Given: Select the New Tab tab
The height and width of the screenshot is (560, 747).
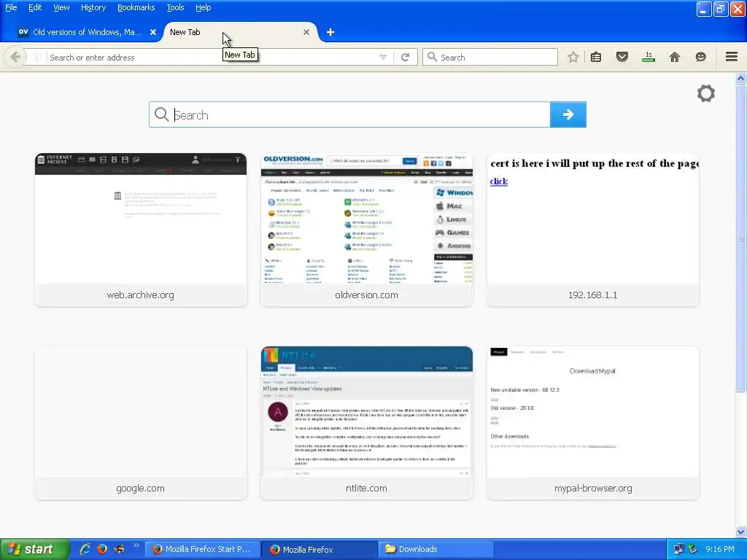Looking at the screenshot, I should pos(241,32).
